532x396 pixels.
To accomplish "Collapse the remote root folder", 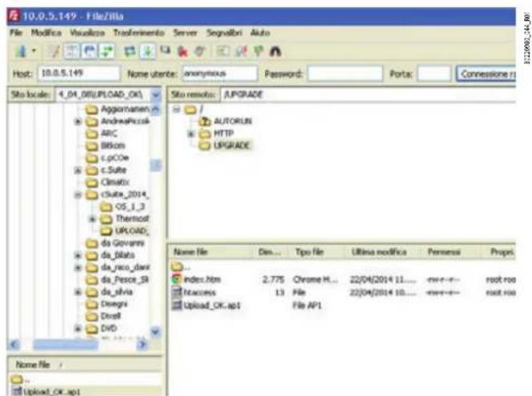I will (177, 110).
